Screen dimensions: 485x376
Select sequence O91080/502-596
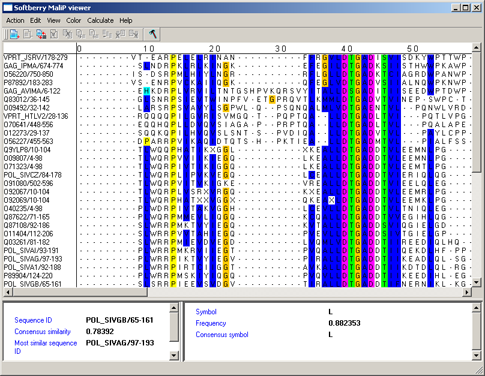point(28,183)
